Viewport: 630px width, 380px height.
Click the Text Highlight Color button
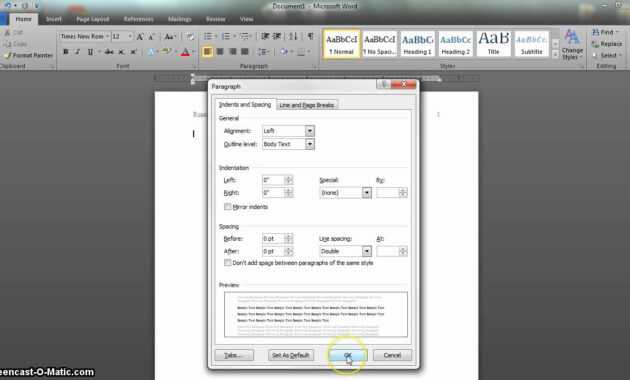[x=166, y=52]
